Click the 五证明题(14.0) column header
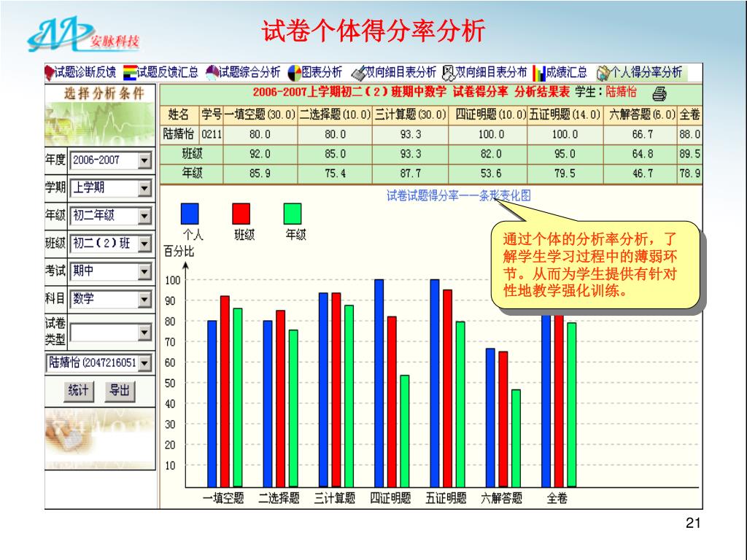This screenshot has width=747, height=560. (x=565, y=114)
